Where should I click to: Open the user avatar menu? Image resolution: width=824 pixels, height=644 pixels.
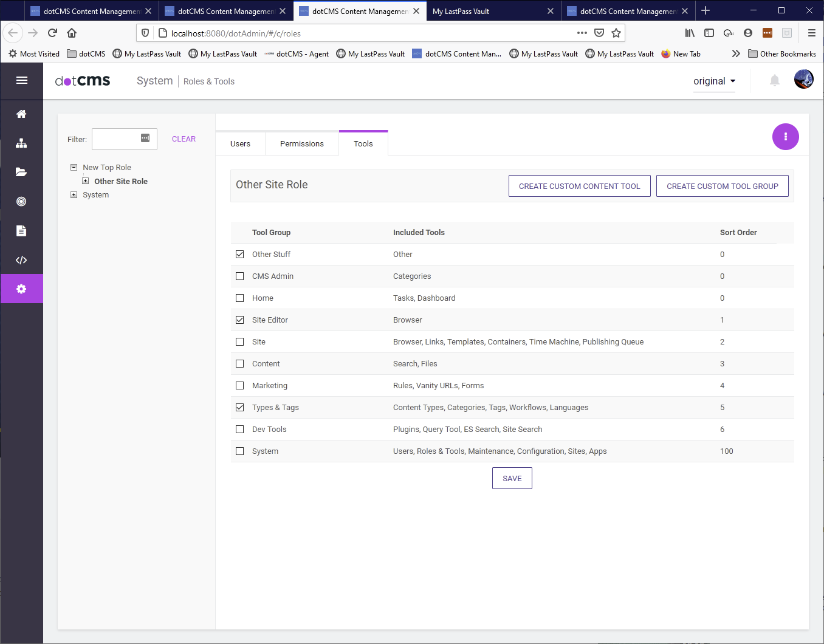(x=803, y=79)
